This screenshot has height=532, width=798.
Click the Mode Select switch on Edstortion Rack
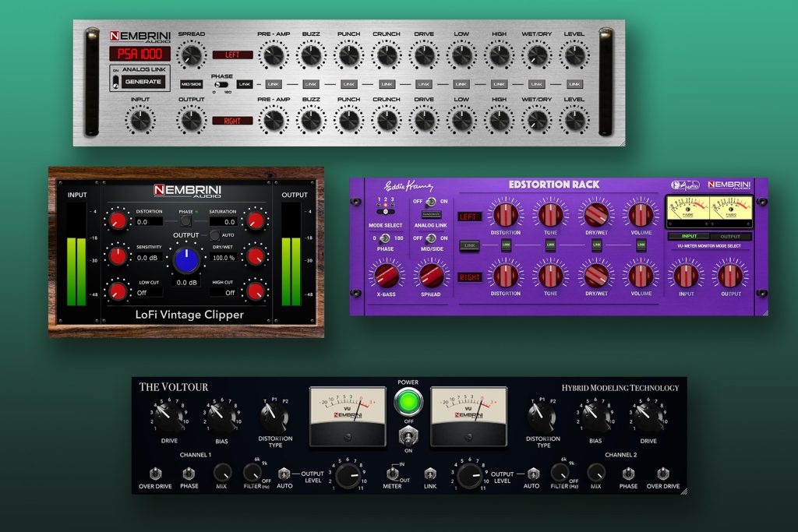[386, 211]
